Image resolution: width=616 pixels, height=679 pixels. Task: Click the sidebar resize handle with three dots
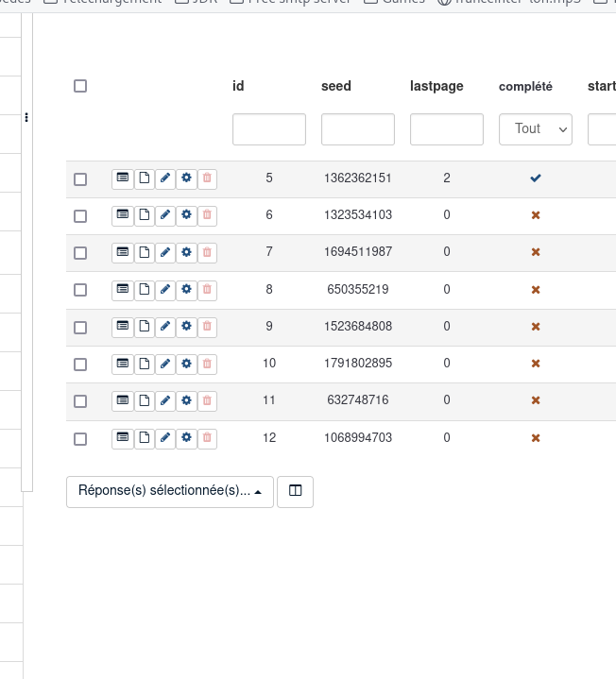pos(26,118)
